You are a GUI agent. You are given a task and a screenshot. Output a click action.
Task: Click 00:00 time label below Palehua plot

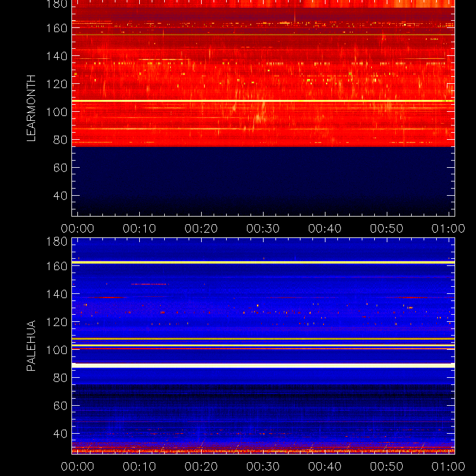pos(77,466)
